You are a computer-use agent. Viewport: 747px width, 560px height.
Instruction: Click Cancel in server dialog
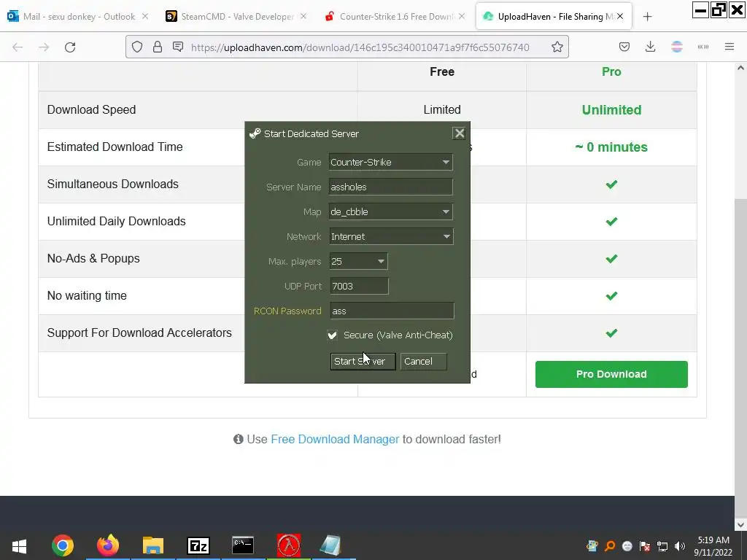[x=424, y=362]
